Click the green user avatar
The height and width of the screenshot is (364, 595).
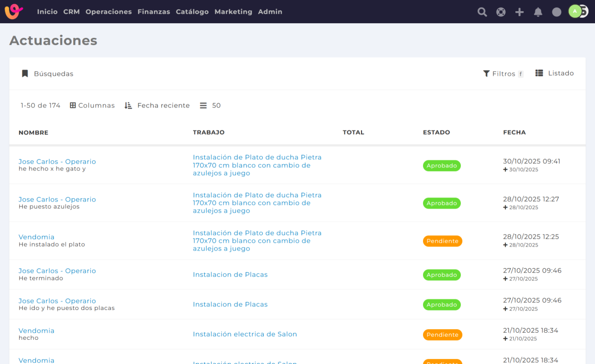[575, 11]
